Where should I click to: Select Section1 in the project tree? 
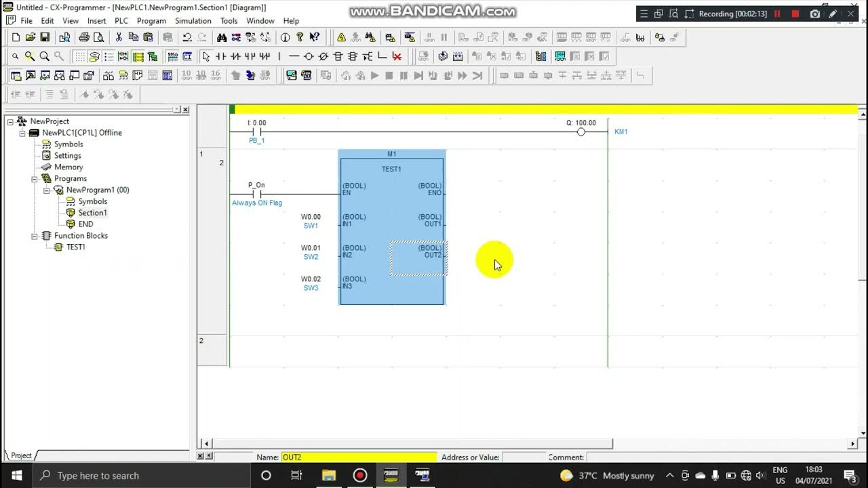(x=92, y=213)
